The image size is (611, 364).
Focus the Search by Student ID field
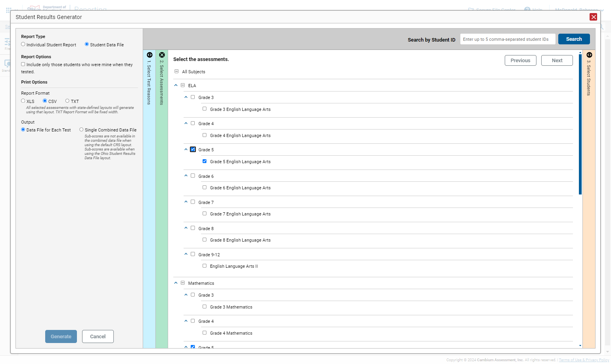(508, 39)
